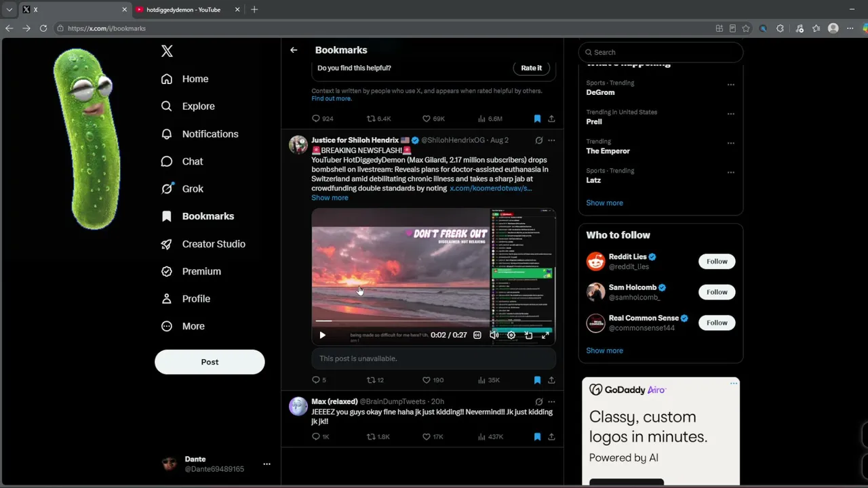Open more options for Prell trend

(730, 114)
